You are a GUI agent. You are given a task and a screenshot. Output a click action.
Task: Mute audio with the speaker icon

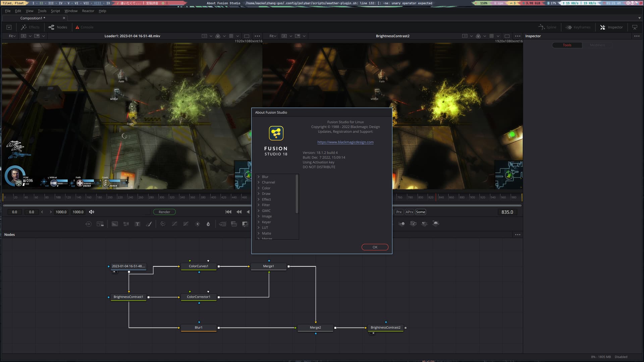92,212
